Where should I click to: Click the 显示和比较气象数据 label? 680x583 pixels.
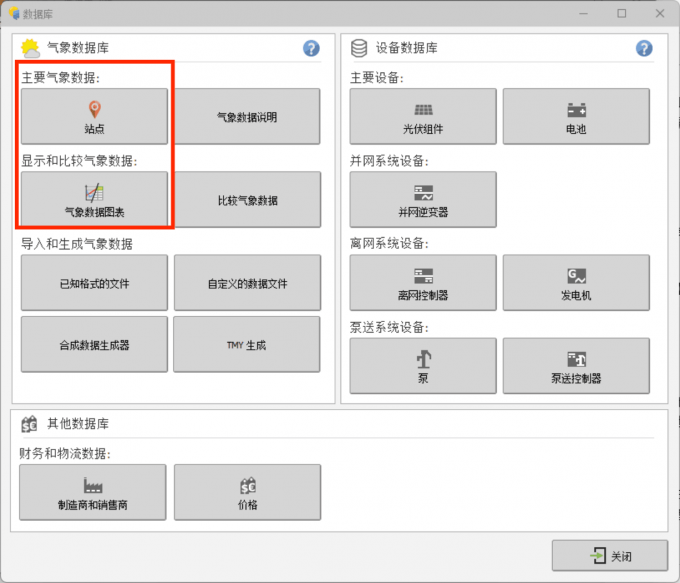[79, 161]
